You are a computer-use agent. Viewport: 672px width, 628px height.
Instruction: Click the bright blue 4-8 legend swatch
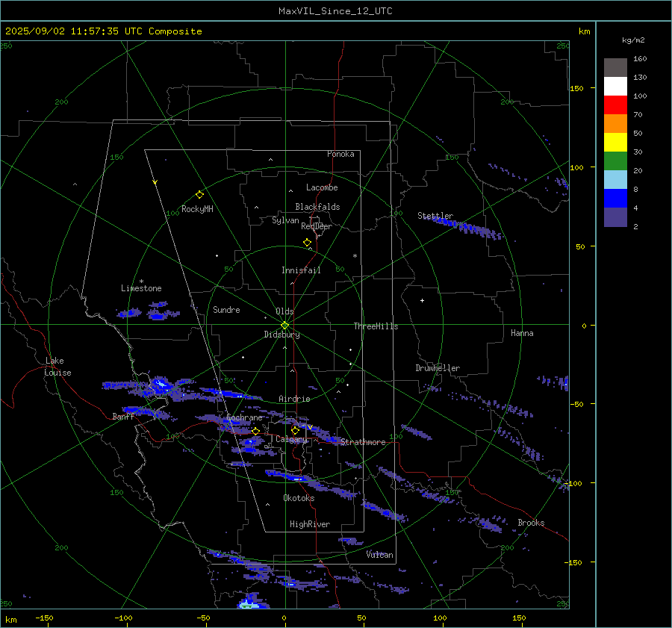(x=615, y=199)
